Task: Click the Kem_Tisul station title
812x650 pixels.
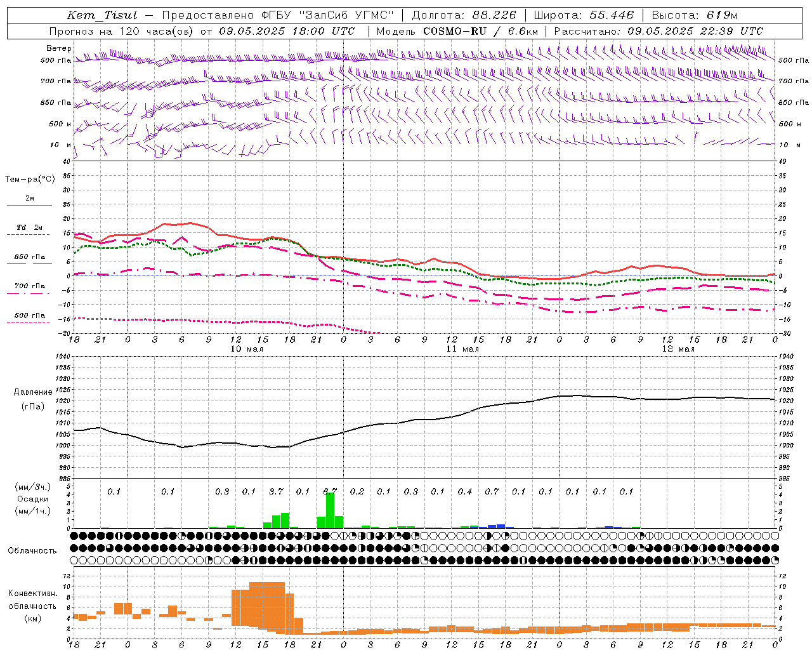Action: point(102,15)
